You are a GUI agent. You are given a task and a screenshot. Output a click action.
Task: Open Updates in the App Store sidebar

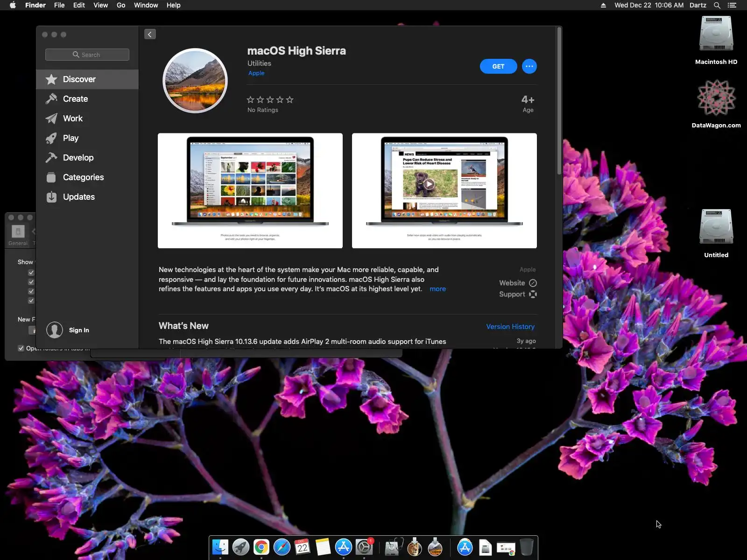point(87,197)
